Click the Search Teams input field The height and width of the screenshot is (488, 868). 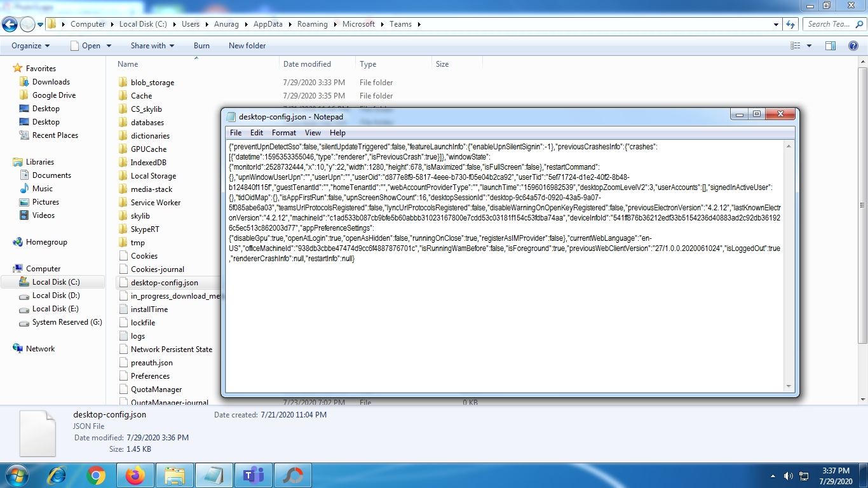[834, 24]
